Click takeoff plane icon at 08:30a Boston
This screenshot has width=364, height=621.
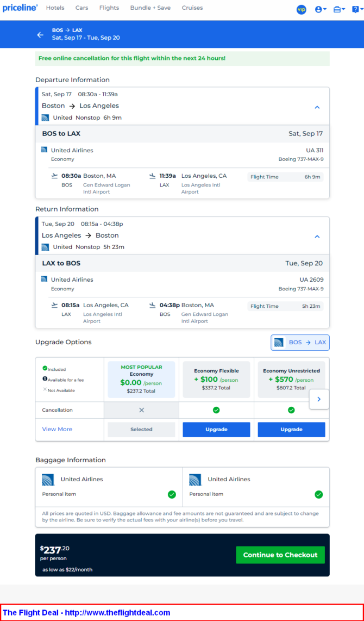pyautogui.click(x=54, y=176)
